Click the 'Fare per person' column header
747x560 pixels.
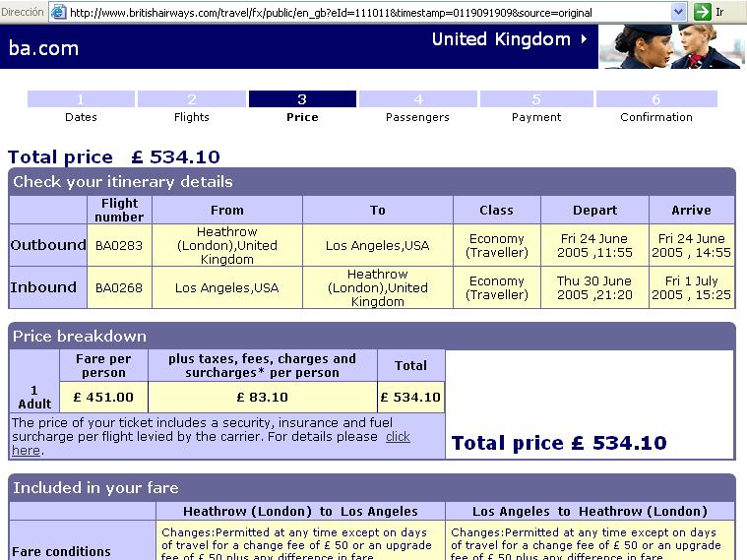coord(103,365)
